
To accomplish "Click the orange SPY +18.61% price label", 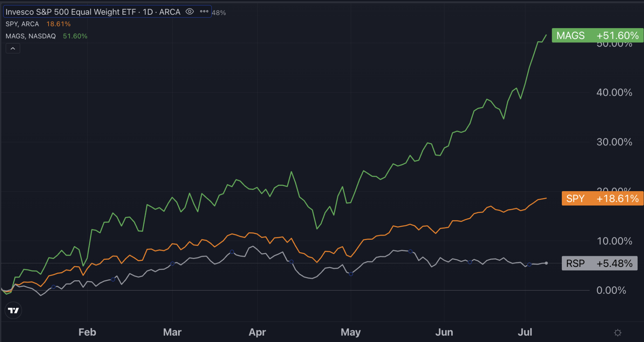I will [602, 198].
